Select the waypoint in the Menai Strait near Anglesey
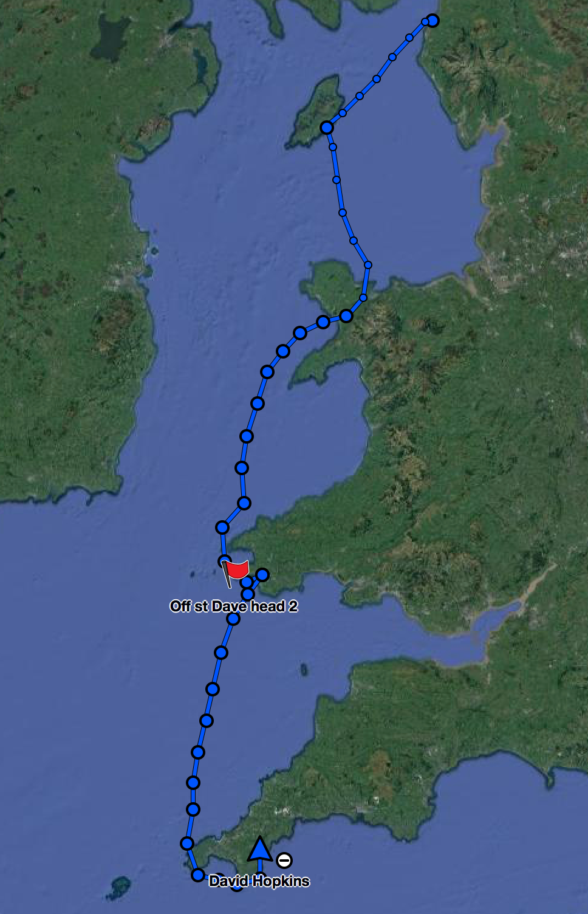Image resolution: width=588 pixels, height=914 pixels. (x=346, y=316)
